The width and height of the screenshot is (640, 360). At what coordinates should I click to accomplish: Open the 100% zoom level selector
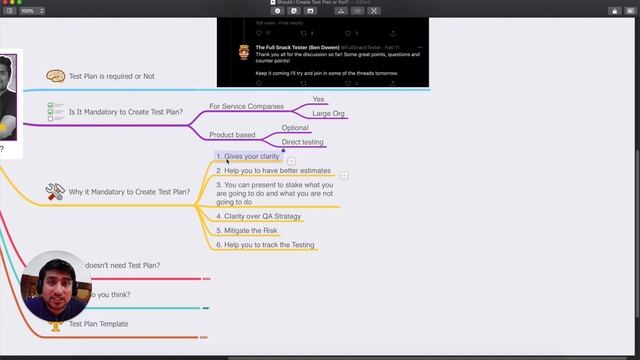[x=32, y=11]
